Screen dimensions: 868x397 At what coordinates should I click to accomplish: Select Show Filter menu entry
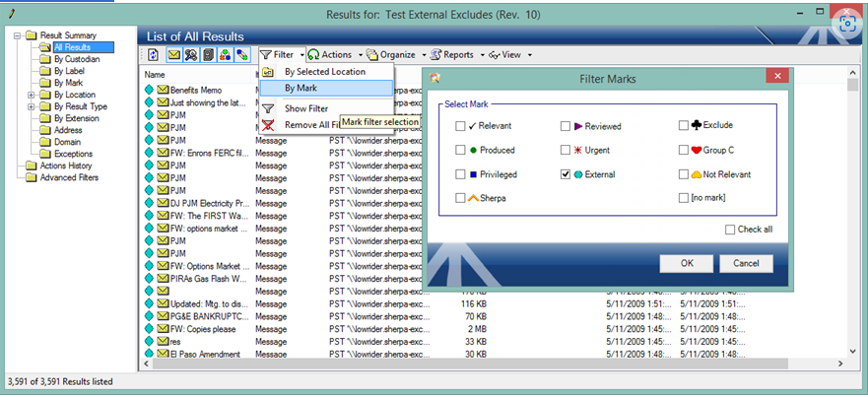click(x=305, y=108)
